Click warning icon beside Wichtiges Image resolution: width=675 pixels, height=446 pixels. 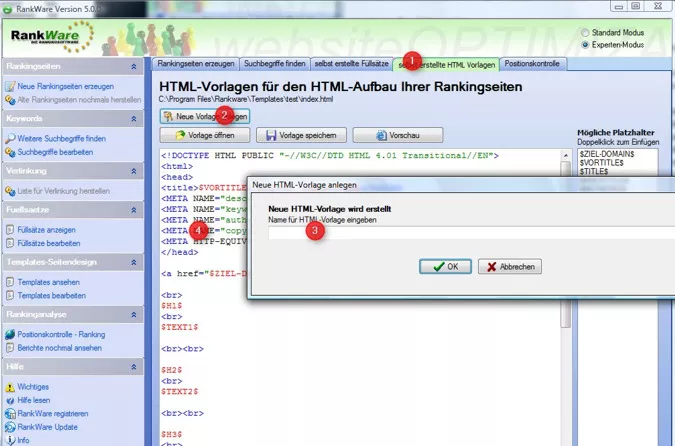pos(10,387)
